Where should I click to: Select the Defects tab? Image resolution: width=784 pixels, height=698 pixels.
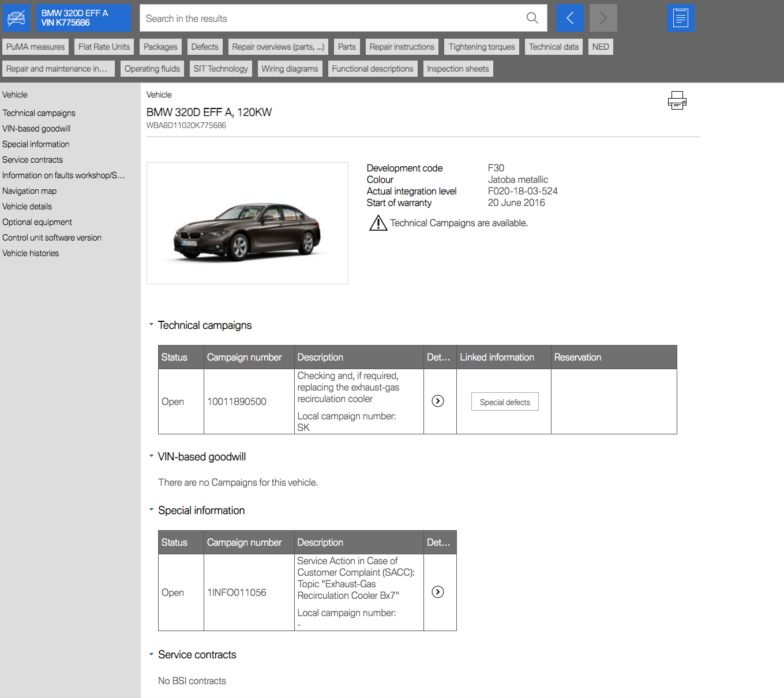click(x=205, y=47)
